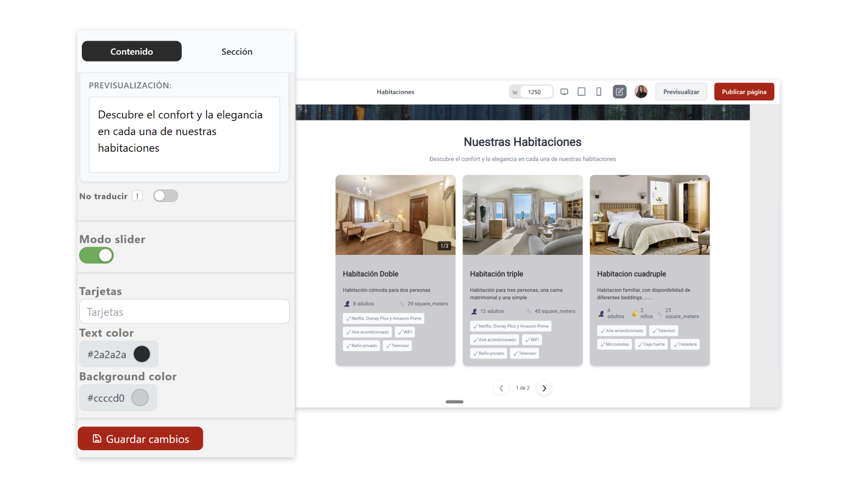This screenshot has height=488, width=868.
Task: Open the user profile avatar
Action: pos(641,92)
